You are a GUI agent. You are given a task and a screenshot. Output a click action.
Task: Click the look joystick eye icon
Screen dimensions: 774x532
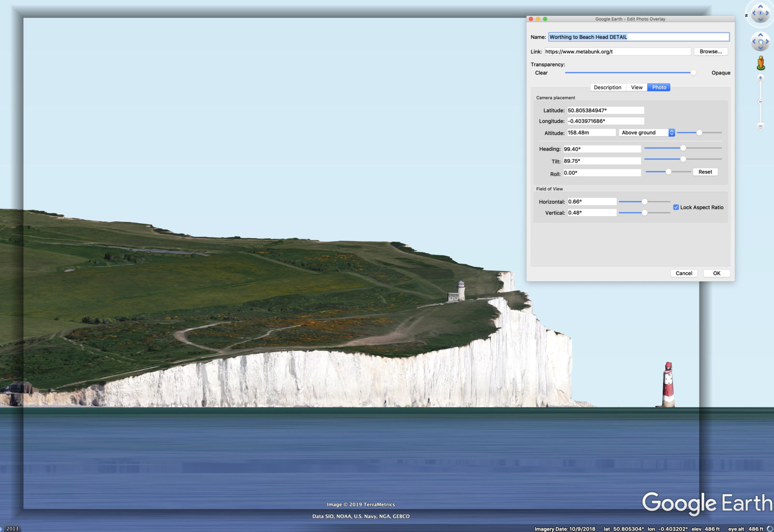click(x=760, y=13)
